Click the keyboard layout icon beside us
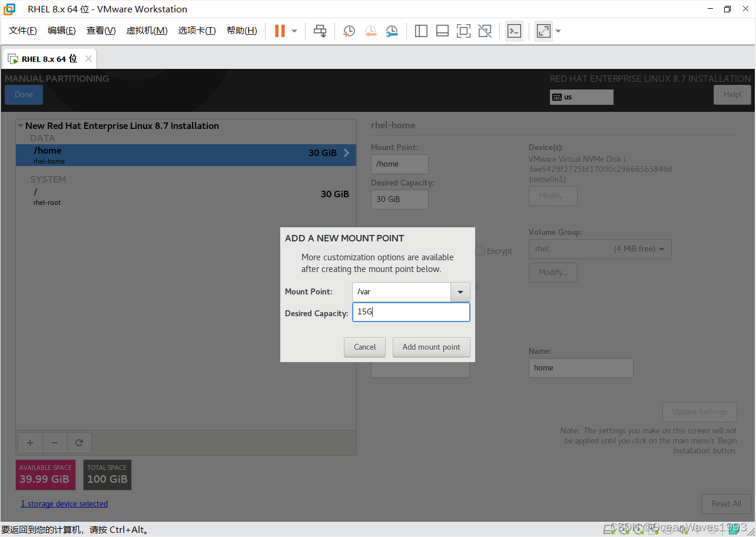 tap(557, 97)
